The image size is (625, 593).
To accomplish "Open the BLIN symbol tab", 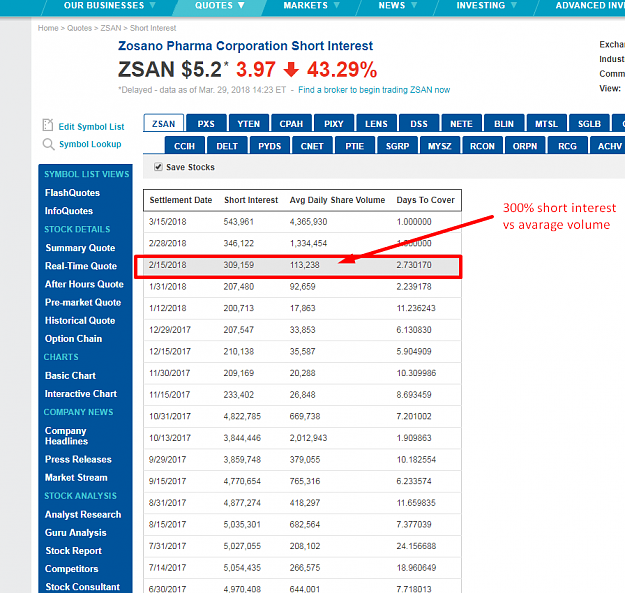I will click(x=504, y=124).
